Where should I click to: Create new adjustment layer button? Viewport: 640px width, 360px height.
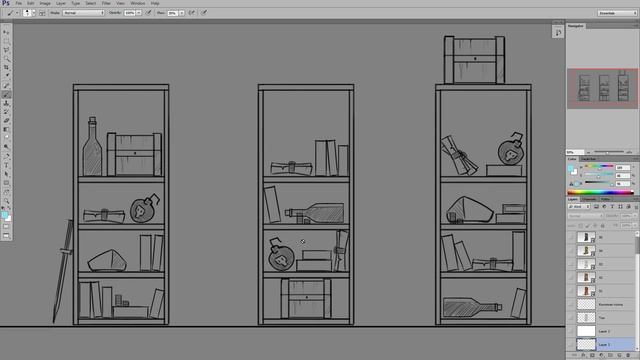click(601, 356)
